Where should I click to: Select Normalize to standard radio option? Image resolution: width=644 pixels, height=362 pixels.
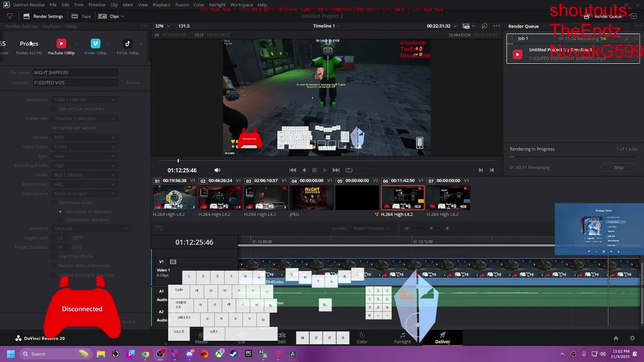tap(60, 212)
